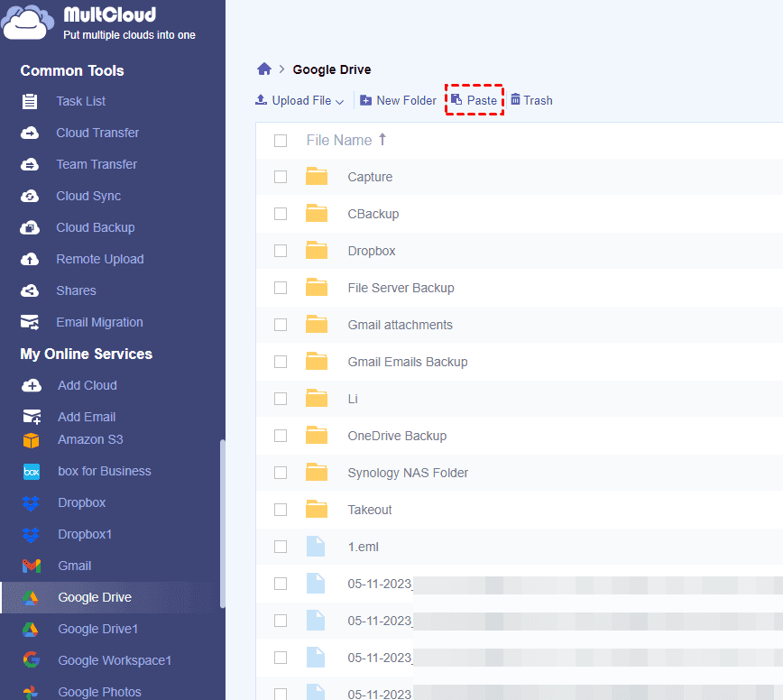The width and height of the screenshot is (783, 700).
Task: Click the Shares icon
Action: [30, 290]
